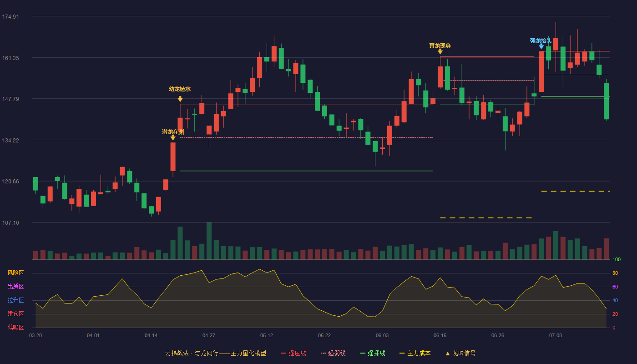Toggle the 强撑线 legend entry
Screen dimensions: 637x364
[x=373, y=353]
